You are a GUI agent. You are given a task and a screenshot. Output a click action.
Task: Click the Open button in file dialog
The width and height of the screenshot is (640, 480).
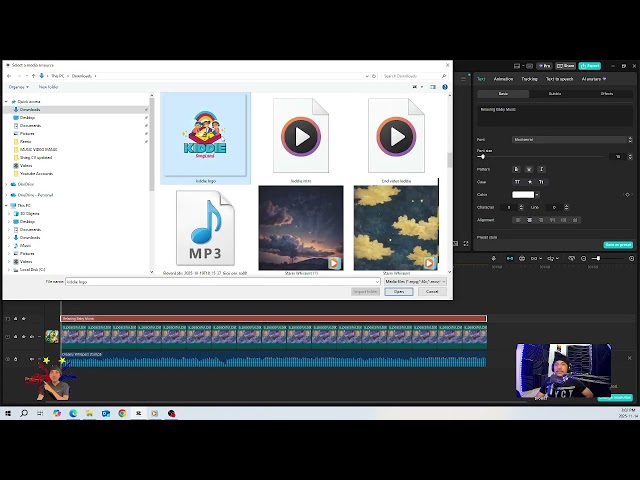click(x=399, y=291)
